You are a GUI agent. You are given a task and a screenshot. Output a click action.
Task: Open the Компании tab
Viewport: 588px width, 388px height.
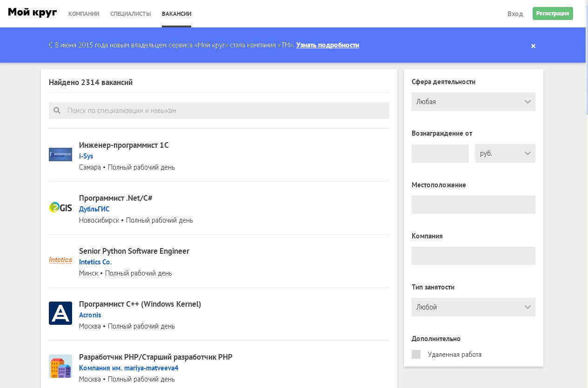[x=84, y=14]
